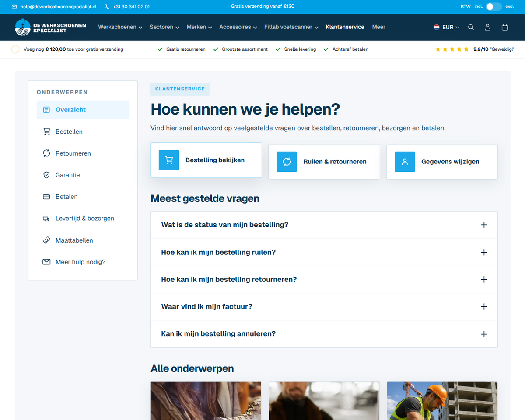Click the envelope icon beside help email
Viewport: 525px width, 420px height.
[x=14, y=7]
